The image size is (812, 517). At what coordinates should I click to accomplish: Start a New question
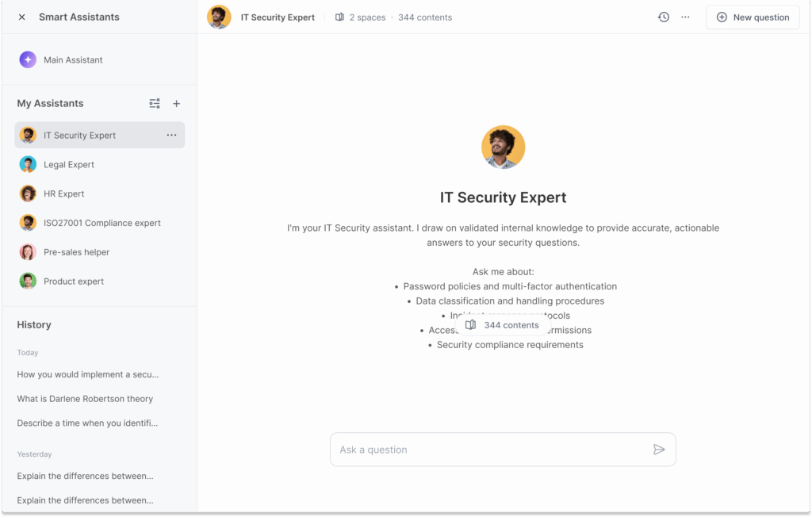(753, 17)
